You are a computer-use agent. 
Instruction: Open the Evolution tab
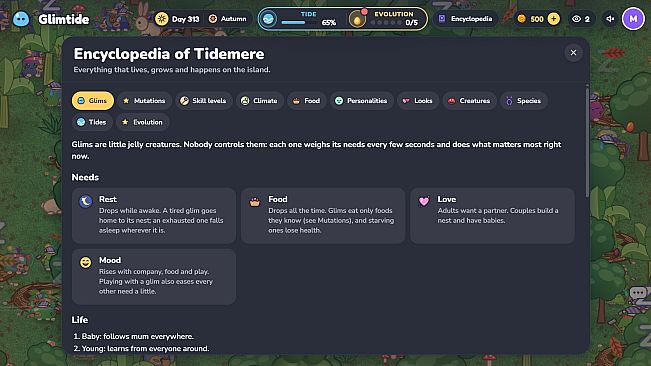pyautogui.click(x=142, y=122)
